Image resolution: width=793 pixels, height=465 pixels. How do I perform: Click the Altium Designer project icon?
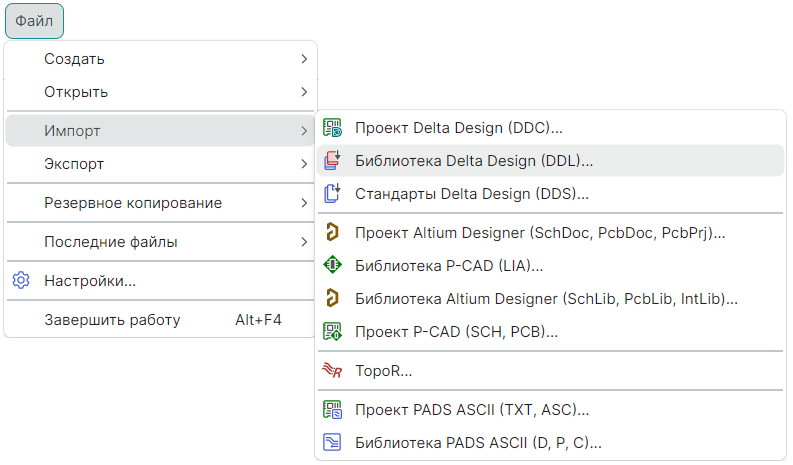[x=333, y=233]
